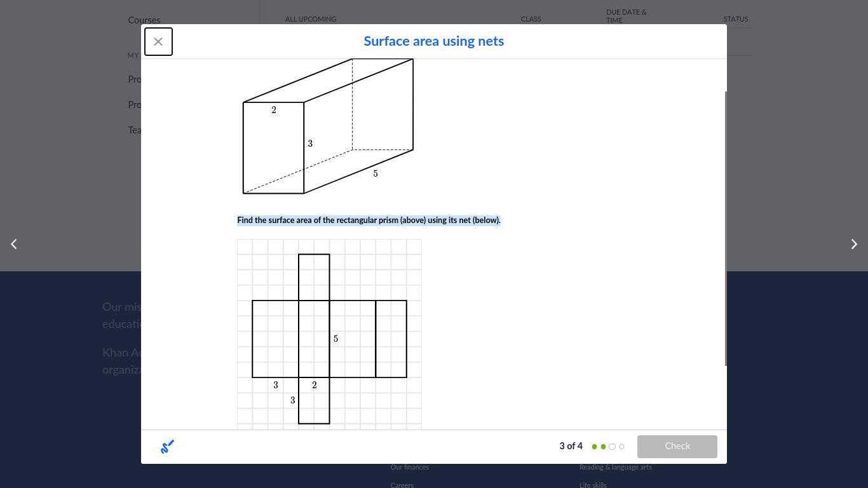
Task: Close the Surface area using nets dialog
Action: click(158, 42)
